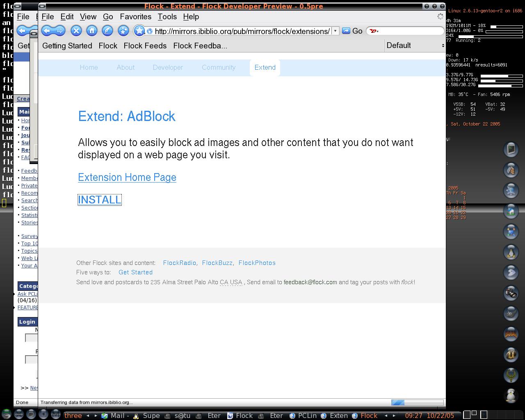This screenshot has height=420, width=525.
Task: Open the File menu in front Flock window
Action: coord(48,17)
